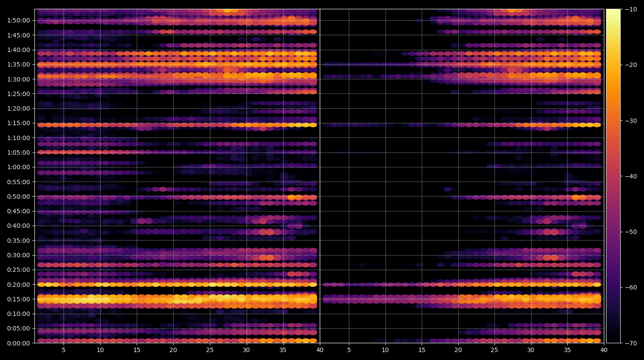Select x-axis label 10 of the right plot

[x=385, y=350]
